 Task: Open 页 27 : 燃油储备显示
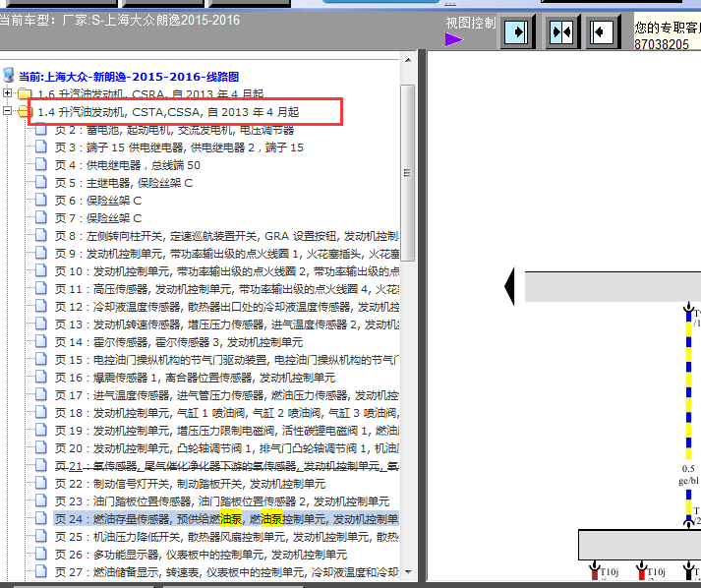coord(227,572)
